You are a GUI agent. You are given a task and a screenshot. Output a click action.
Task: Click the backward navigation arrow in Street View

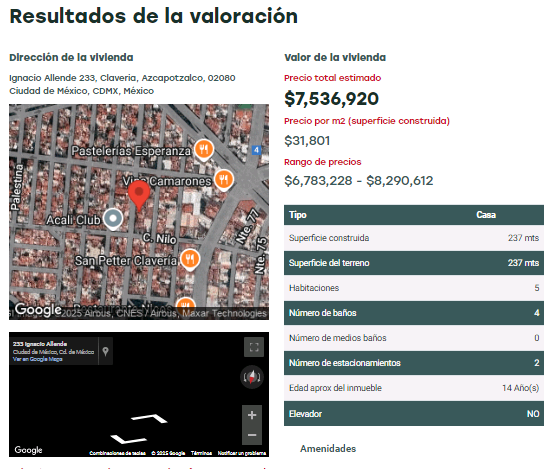click(128, 439)
